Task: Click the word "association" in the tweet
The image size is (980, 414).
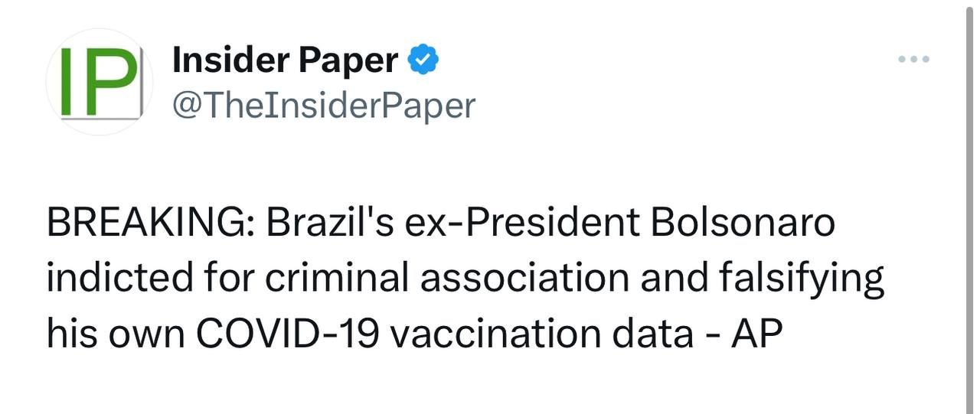Action: pyautogui.click(x=524, y=279)
